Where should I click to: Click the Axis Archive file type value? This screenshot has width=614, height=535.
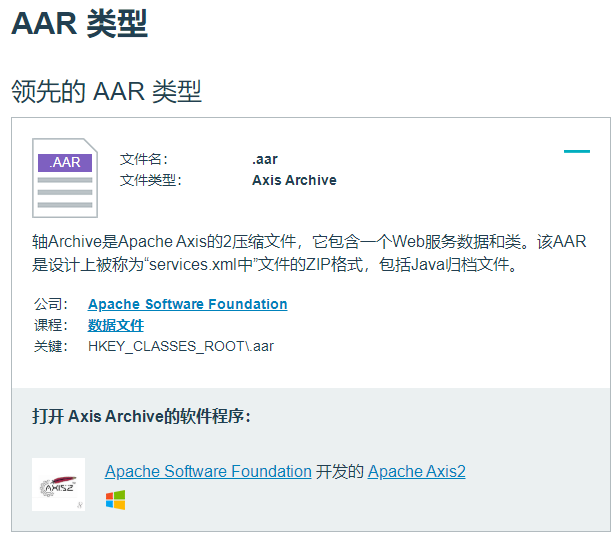tap(294, 180)
